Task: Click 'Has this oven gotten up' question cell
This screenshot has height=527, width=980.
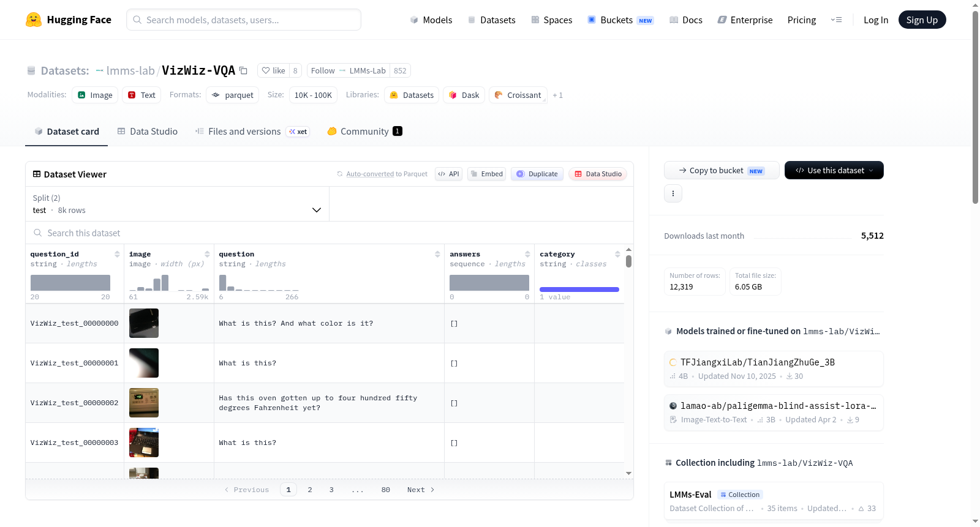Action: coord(329,403)
